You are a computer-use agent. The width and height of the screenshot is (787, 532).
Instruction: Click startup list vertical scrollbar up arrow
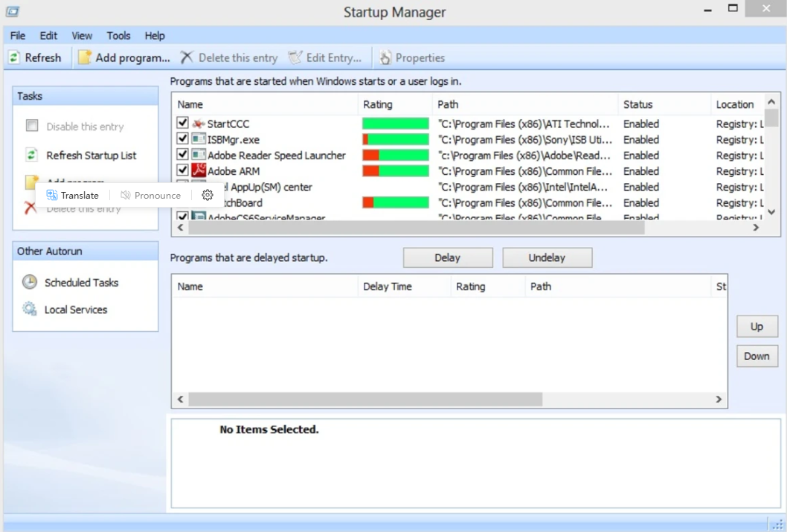(x=771, y=102)
